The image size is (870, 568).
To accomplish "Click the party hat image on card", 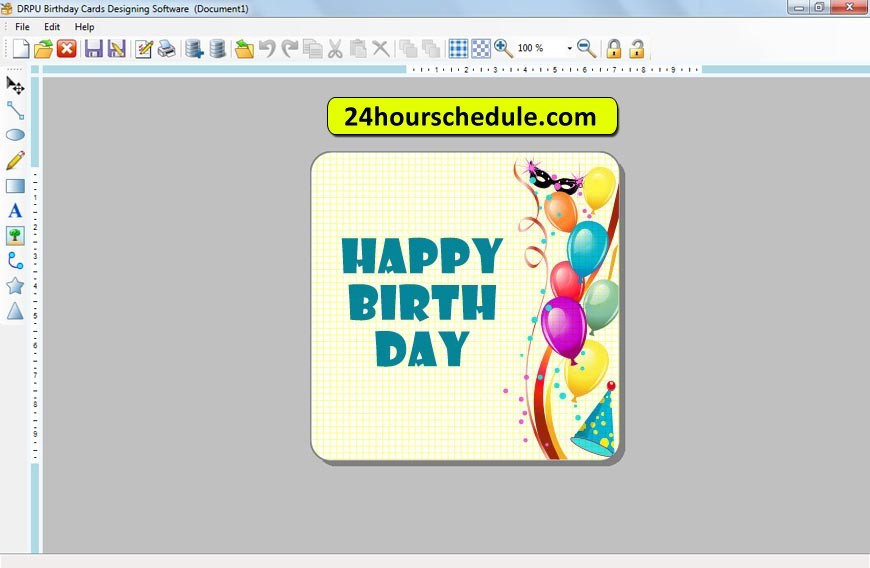I will 595,418.
